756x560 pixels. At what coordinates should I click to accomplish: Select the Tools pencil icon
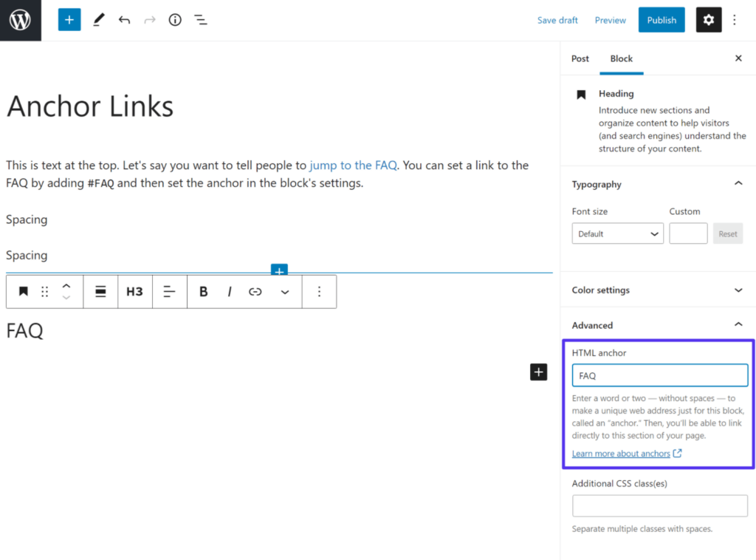coord(98,20)
